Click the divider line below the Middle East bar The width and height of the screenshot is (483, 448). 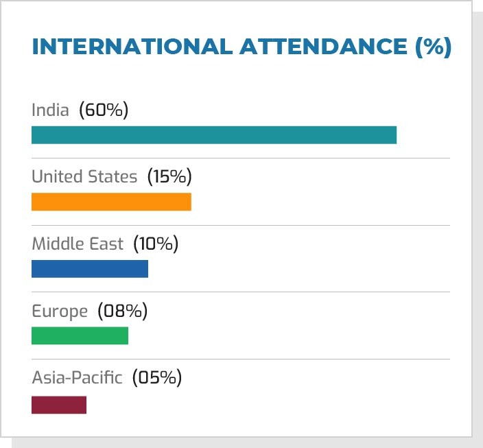[241, 292]
